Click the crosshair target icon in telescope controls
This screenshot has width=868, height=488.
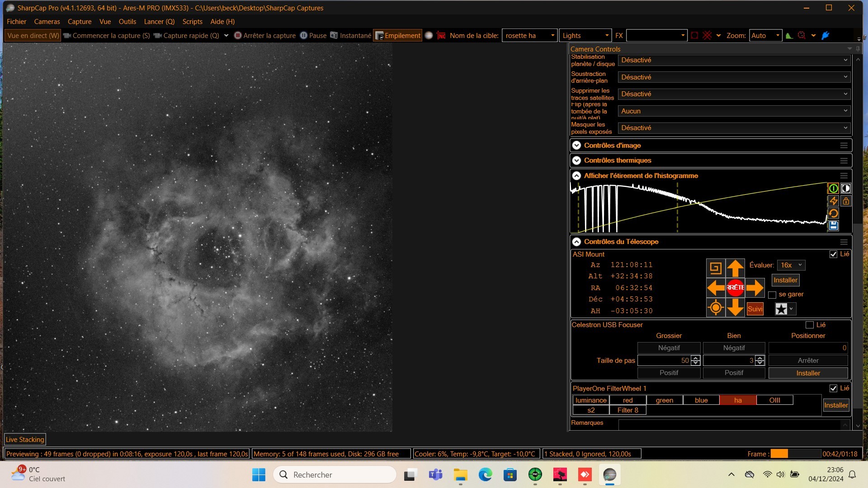click(716, 308)
